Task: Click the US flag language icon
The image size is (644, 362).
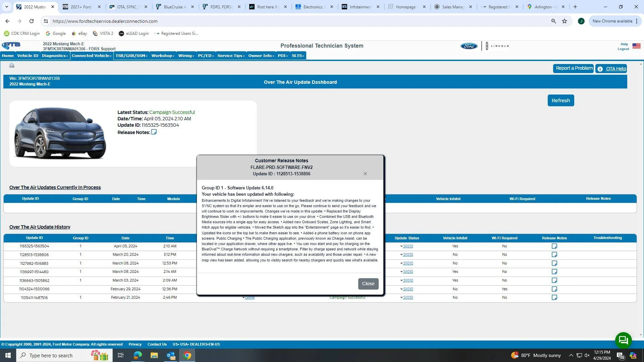Action: point(636,46)
